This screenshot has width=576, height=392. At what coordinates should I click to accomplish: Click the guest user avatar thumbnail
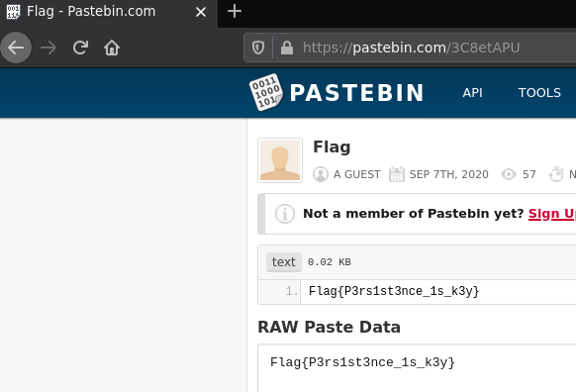tap(280, 160)
